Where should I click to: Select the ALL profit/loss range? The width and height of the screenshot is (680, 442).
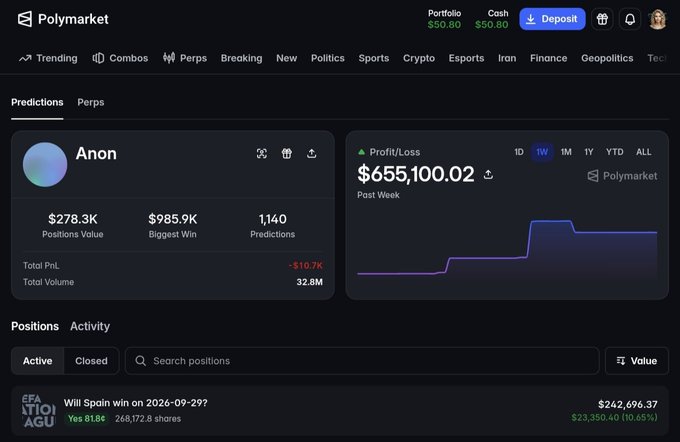tap(644, 152)
